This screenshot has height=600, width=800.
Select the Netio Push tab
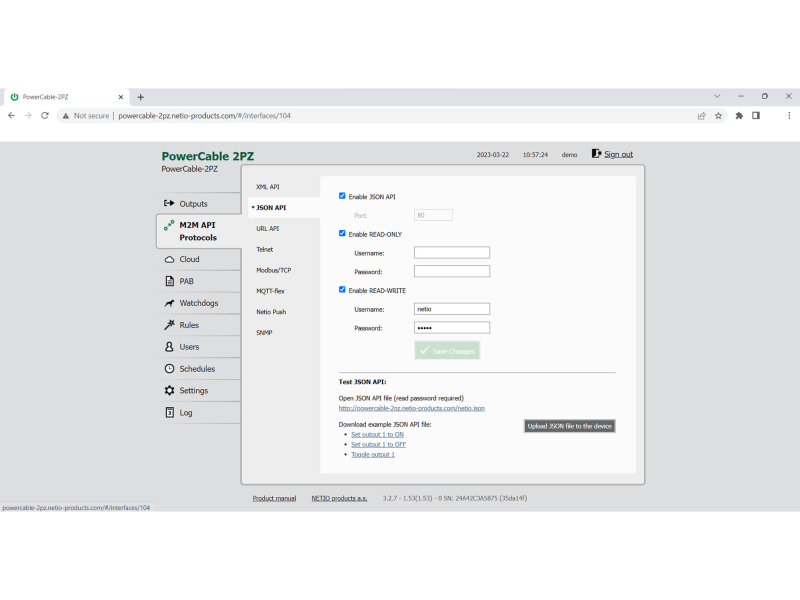click(271, 312)
